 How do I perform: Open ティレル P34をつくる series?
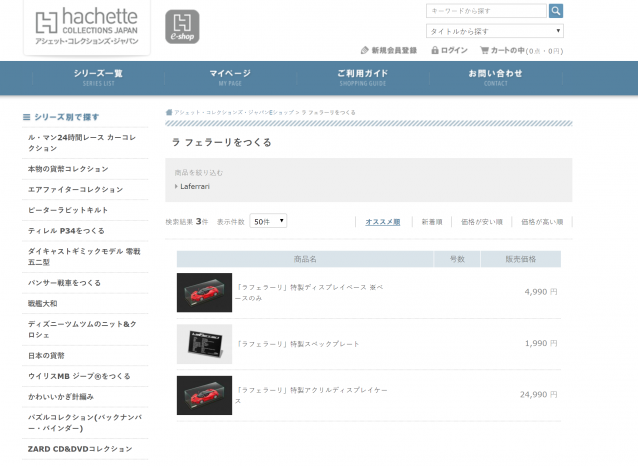85,231
